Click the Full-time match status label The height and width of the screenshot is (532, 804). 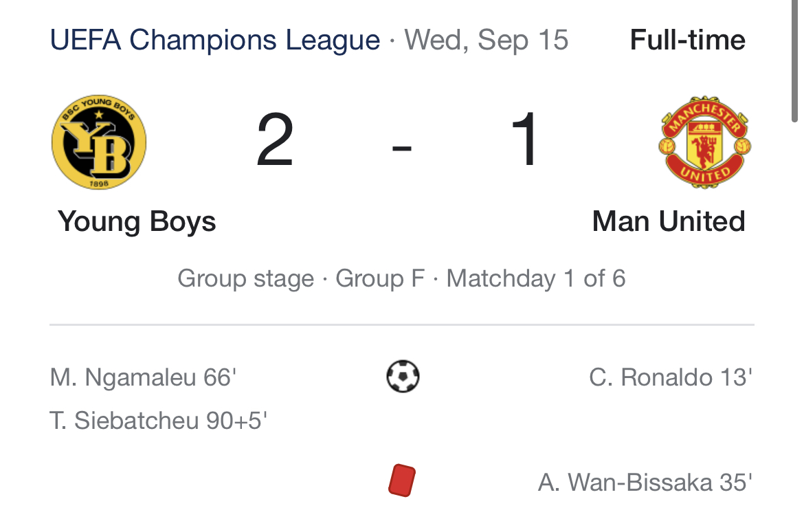point(688,40)
